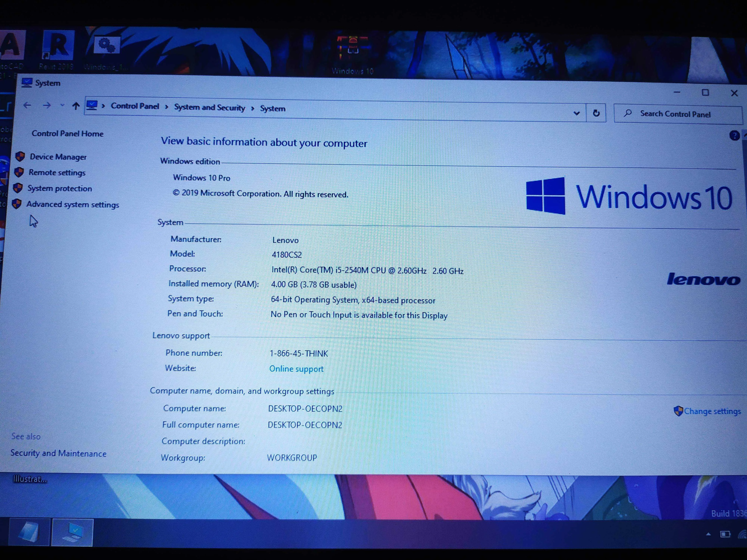Open Advanced system settings
This screenshot has width=747, height=560.
73,204
